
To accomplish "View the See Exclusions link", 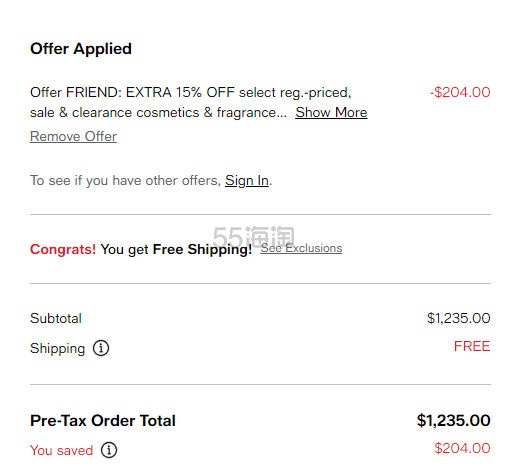I will coord(301,248).
